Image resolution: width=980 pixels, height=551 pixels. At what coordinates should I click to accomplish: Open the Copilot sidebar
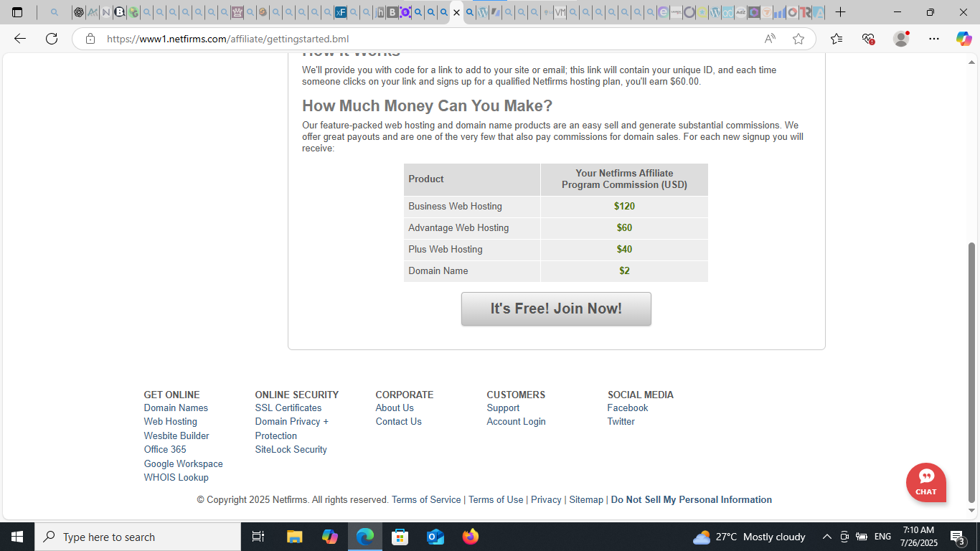click(963, 39)
